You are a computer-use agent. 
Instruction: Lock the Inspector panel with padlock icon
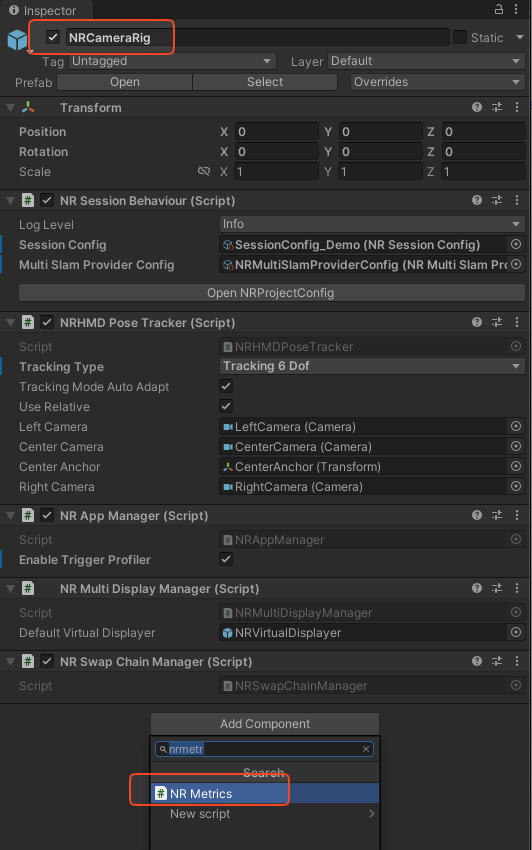click(x=498, y=9)
